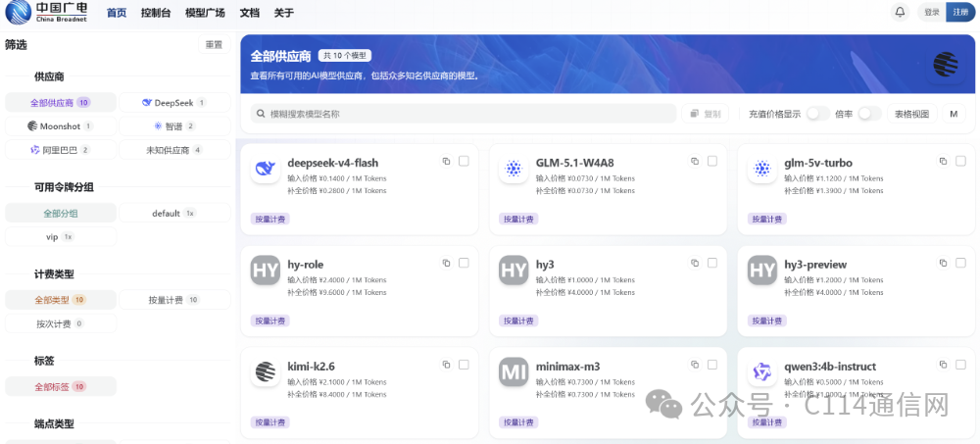Toggle the 倍率 switch
Viewport: 980px width, 444px height.
[x=869, y=114]
